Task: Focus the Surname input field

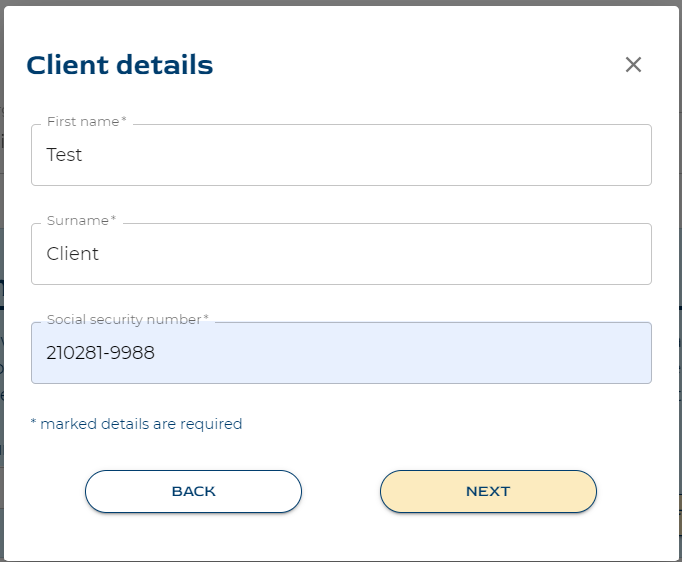Action: [341, 254]
